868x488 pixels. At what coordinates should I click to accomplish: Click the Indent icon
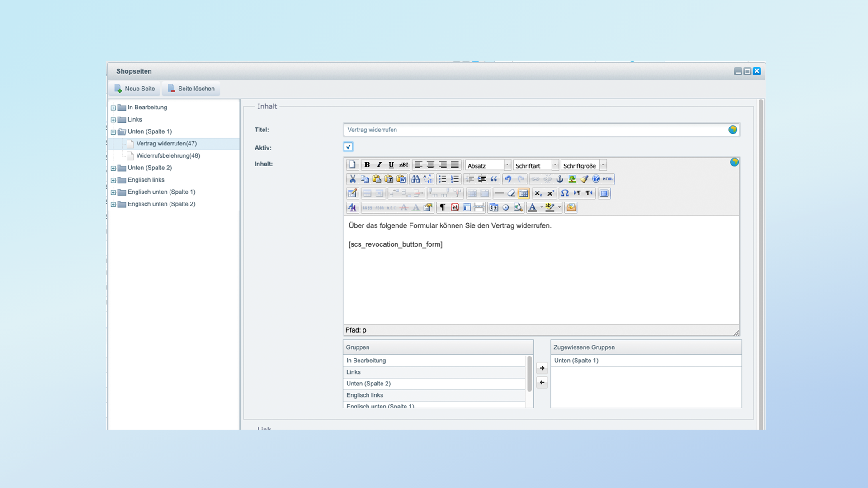(482, 179)
